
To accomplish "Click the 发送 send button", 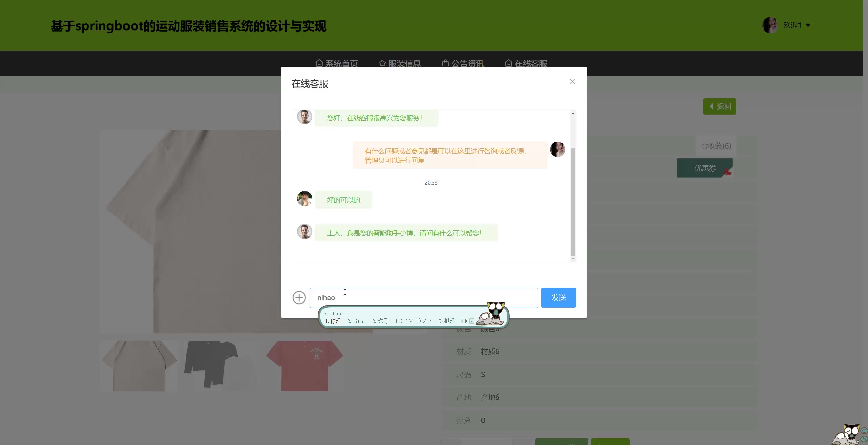I will point(558,297).
